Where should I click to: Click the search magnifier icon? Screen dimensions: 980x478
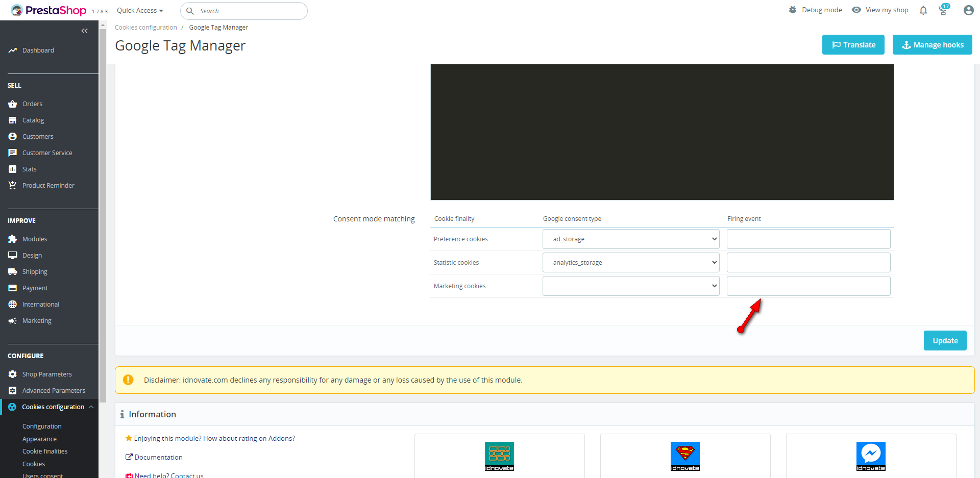tap(190, 11)
